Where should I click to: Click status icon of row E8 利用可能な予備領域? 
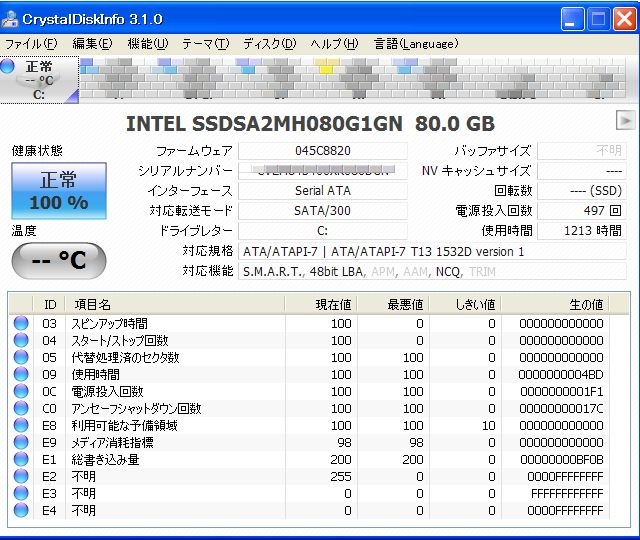21,425
